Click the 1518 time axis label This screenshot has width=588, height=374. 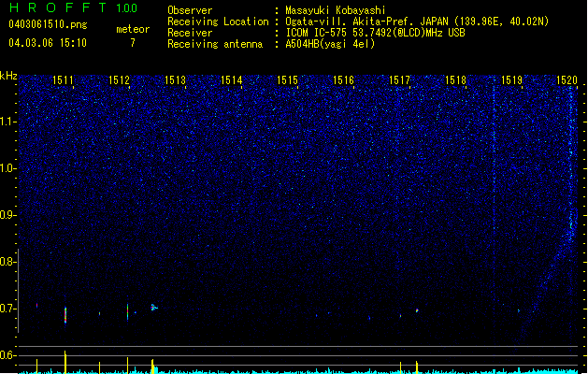coord(455,80)
